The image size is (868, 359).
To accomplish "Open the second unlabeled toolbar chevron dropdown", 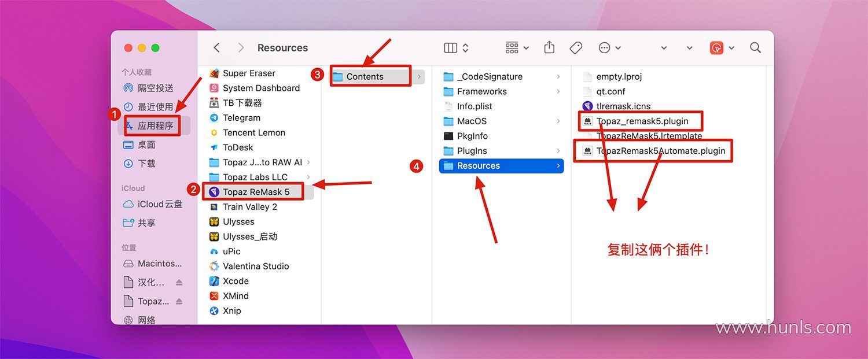I will point(689,48).
